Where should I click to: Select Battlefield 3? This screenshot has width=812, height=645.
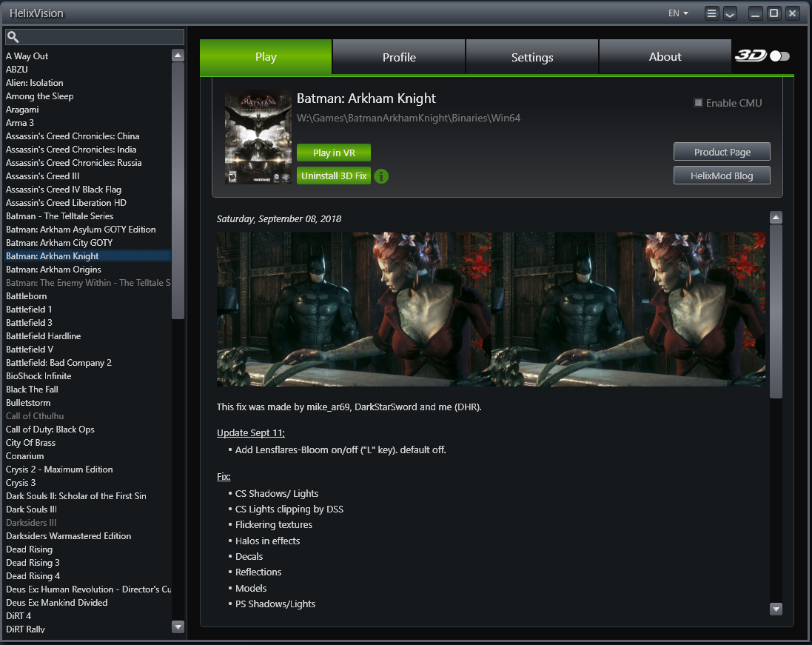29,323
